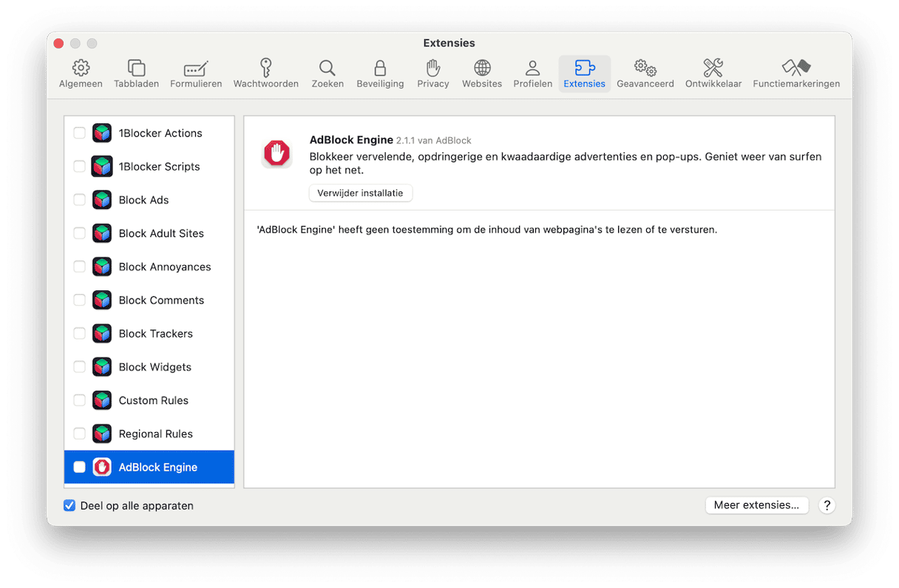
Task: Select the Extensies puzzle-piece pane
Action: pyautogui.click(x=584, y=74)
